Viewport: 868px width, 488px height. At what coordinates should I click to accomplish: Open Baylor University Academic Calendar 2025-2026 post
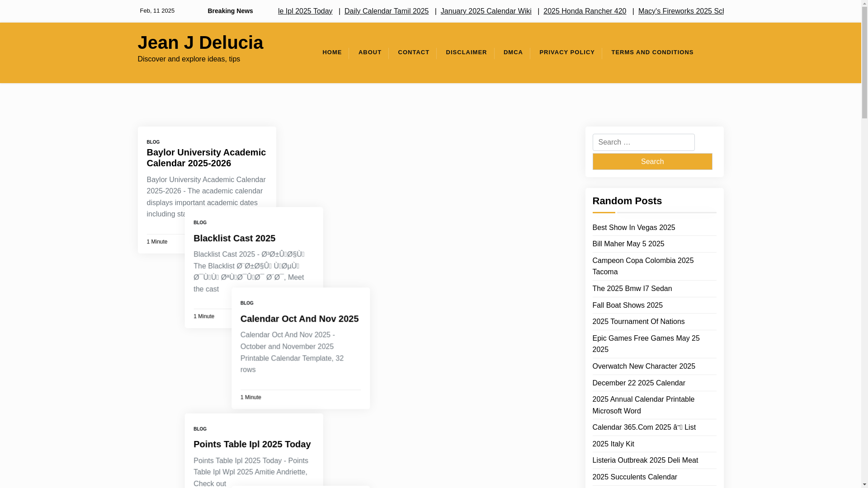click(x=206, y=158)
